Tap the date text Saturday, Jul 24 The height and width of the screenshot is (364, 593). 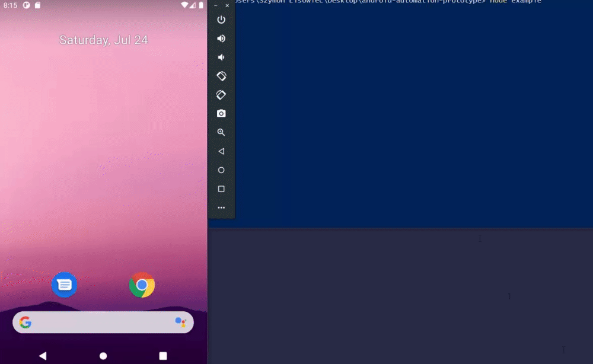[x=104, y=40]
